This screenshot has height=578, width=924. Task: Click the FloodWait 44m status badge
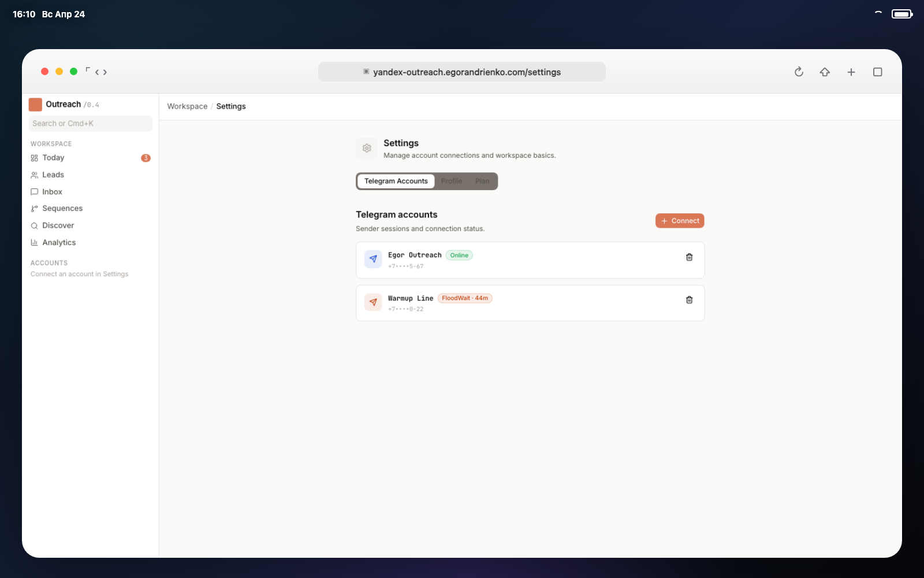(465, 298)
